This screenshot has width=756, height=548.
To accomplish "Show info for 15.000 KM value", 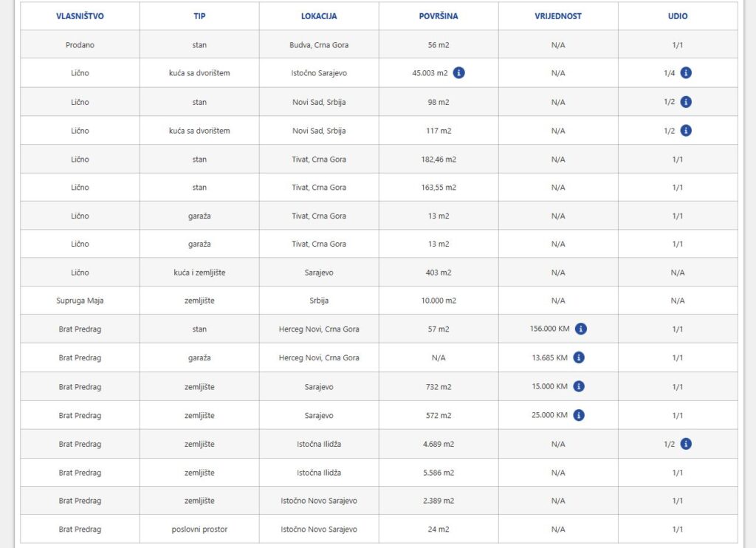I will [579, 386].
